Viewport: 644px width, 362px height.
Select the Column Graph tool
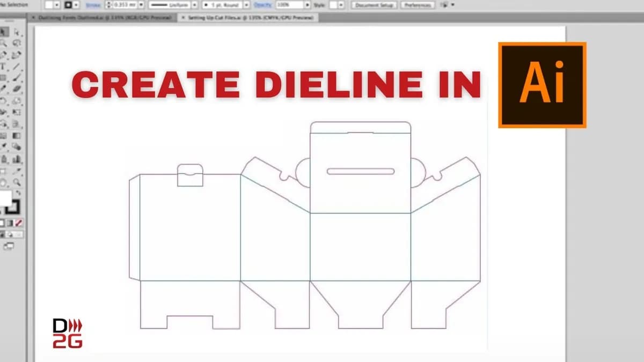[17, 159]
